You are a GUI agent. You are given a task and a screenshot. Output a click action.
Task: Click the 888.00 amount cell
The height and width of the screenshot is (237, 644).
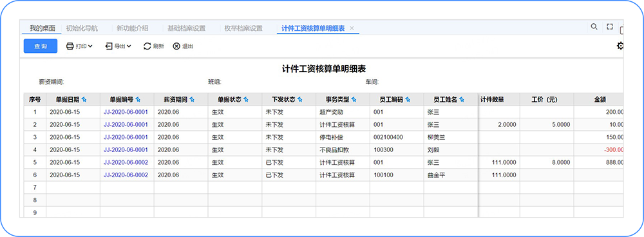[599, 162]
